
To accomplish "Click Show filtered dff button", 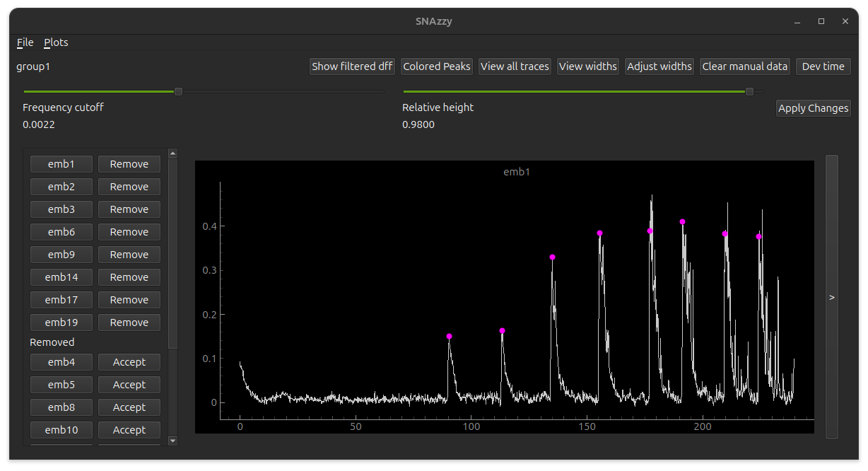I will coord(352,66).
